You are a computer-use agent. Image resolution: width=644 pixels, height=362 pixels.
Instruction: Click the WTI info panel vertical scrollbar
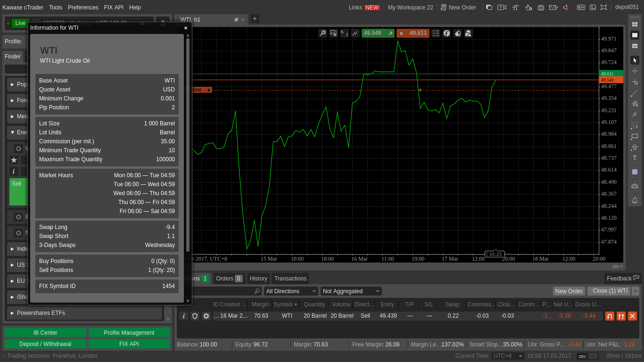click(188, 145)
